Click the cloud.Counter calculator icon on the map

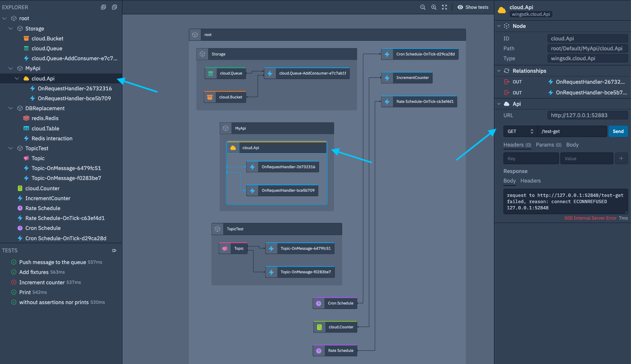(320, 327)
